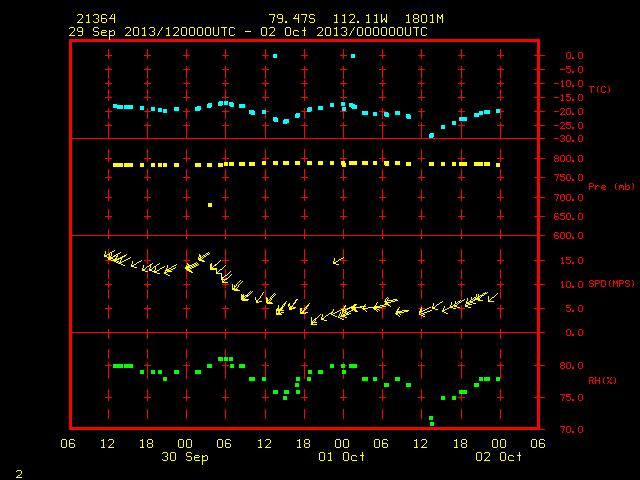Click the date range header text

coord(248,32)
